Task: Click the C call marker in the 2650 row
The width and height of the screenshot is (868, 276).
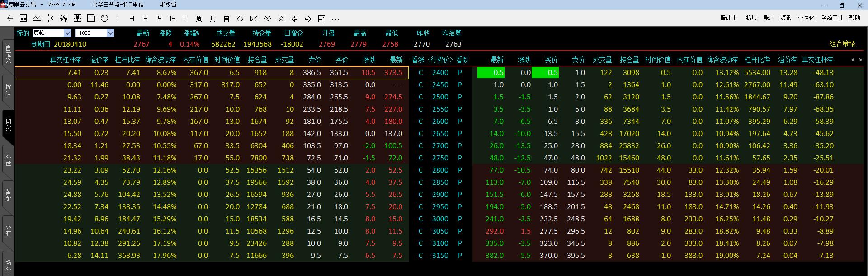Action: pos(420,133)
